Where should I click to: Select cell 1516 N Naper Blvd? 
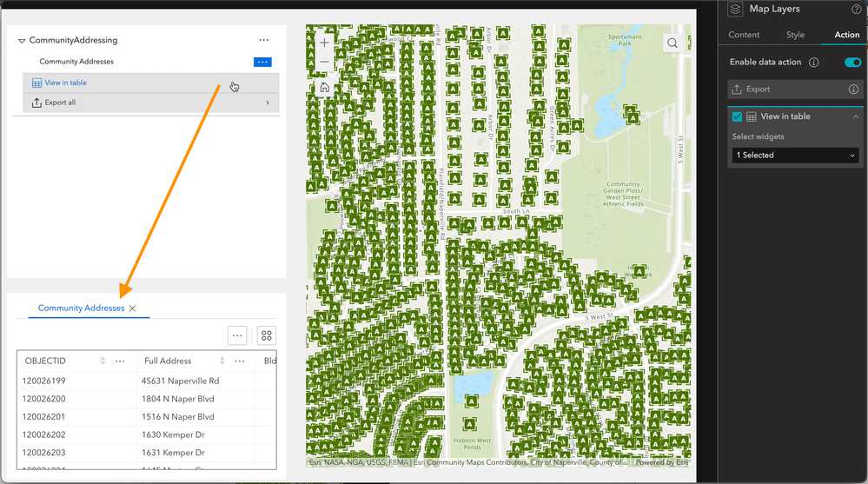click(178, 417)
